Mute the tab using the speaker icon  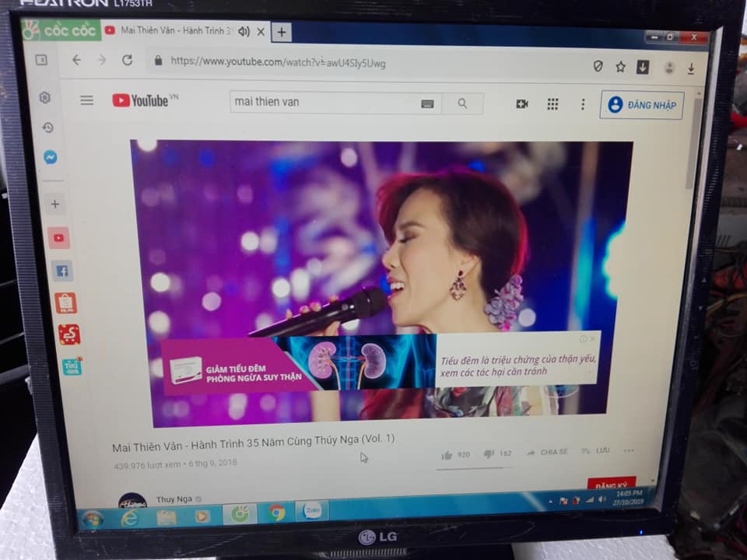[244, 31]
